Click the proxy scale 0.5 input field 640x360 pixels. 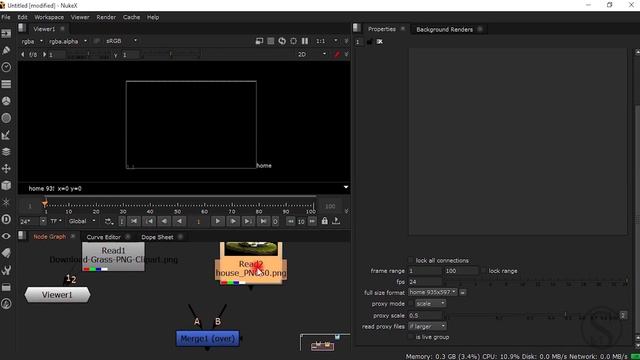point(425,316)
